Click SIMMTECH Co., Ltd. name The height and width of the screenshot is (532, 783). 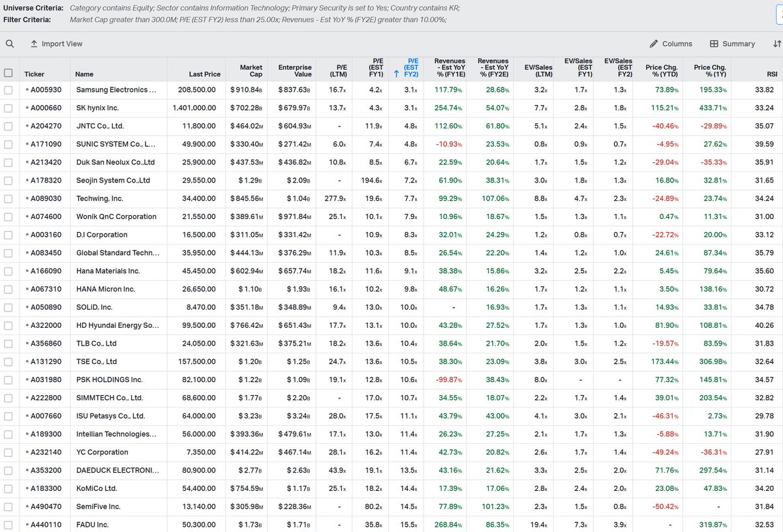pyautogui.click(x=110, y=398)
